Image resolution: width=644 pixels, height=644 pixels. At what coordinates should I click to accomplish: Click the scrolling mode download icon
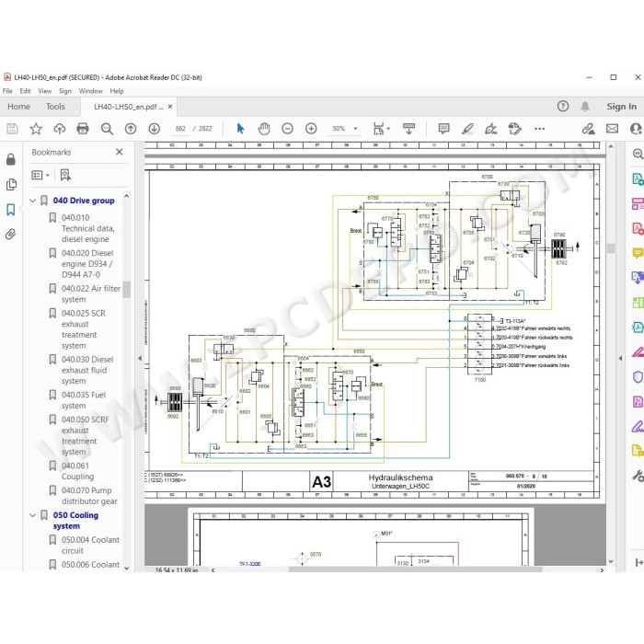[408, 129]
